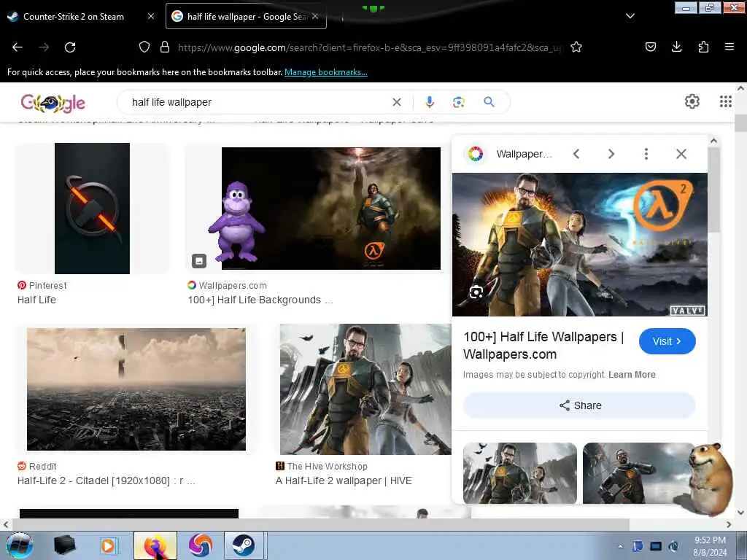Submit search with the magnifier icon
The image size is (747, 560).
click(489, 102)
